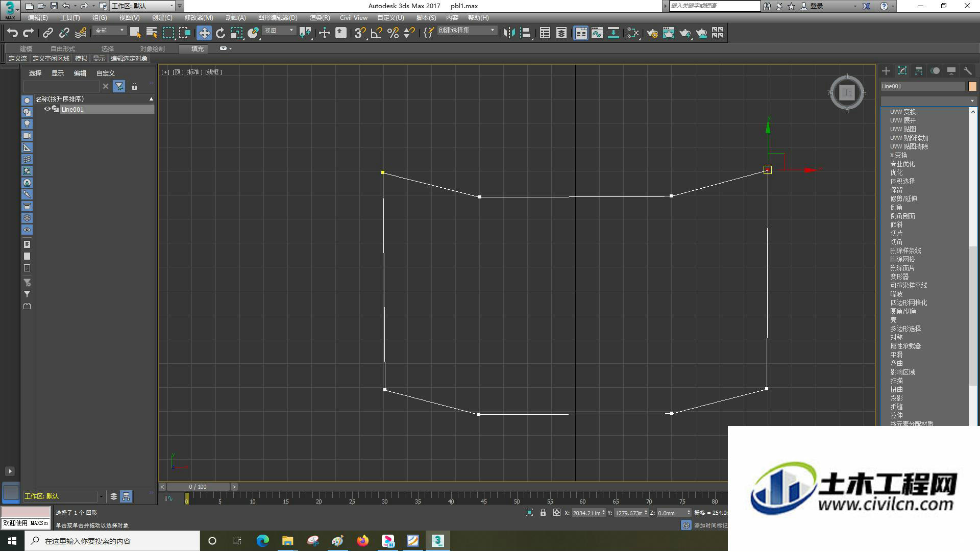
Task: Click the X coordinate input field
Action: (x=586, y=513)
